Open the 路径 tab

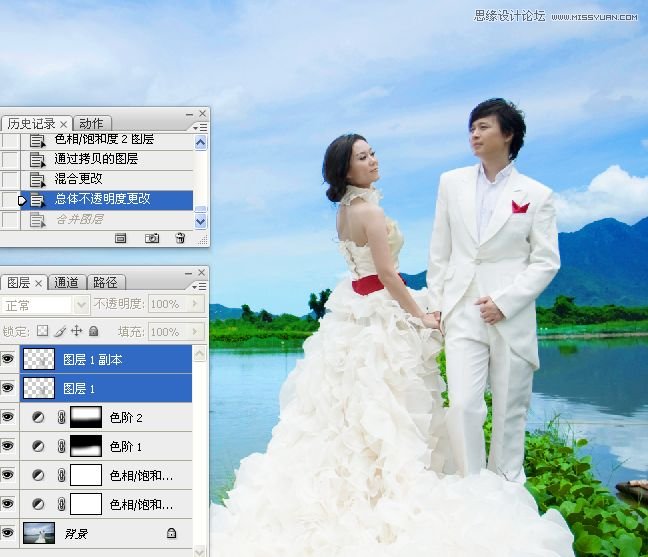[105, 283]
